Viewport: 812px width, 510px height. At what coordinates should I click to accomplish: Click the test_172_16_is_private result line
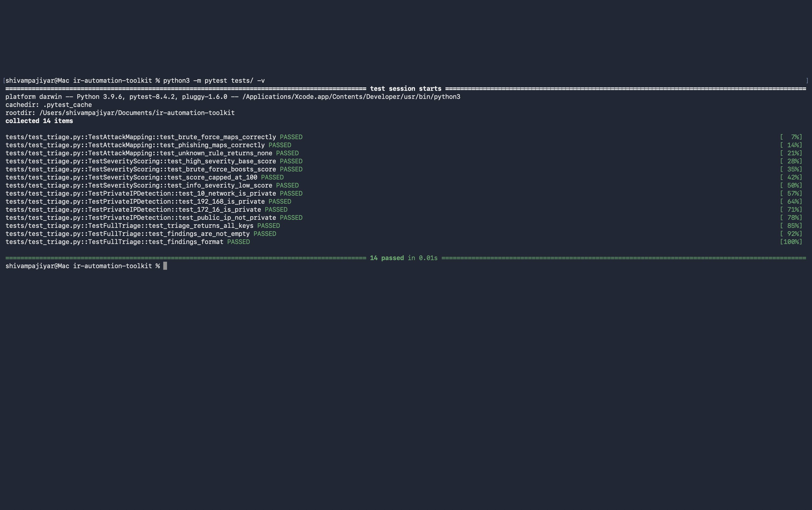coord(146,210)
